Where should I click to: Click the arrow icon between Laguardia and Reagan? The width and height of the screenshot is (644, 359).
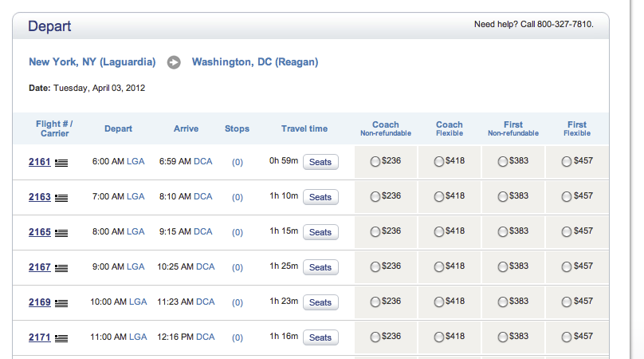pos(174,62)
